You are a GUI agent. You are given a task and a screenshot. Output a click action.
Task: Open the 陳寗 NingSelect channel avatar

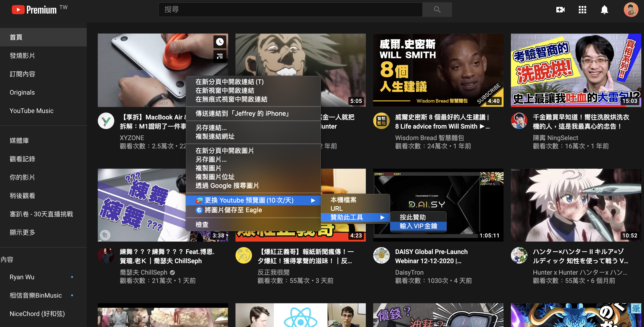(519, 121)
